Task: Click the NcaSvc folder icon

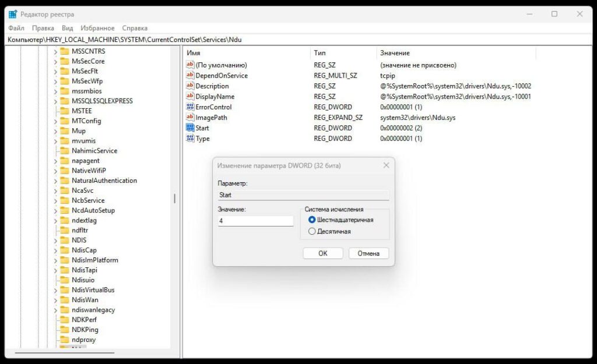Action: point(65,190)
